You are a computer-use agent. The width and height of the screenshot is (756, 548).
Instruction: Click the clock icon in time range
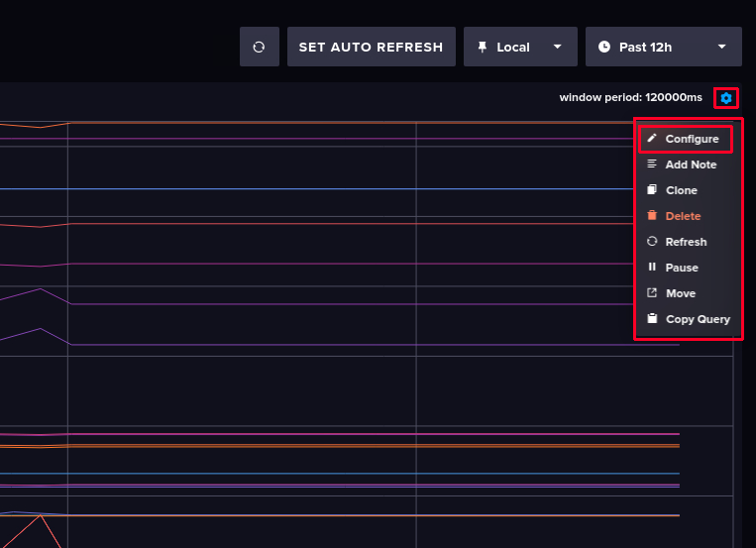604,47
